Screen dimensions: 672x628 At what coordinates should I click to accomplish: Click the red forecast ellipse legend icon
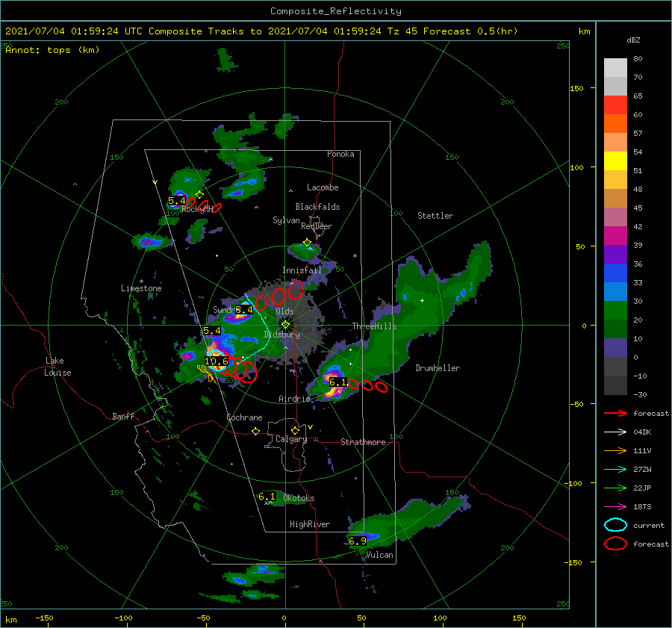pos(615,544)
